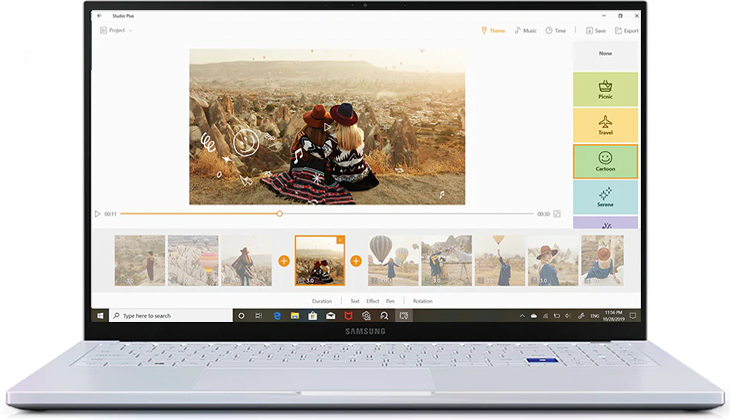The width and height of the screenshot is (730, 420).
Task: Click the play overlay on the video preview
Action: tap(327, 127)
